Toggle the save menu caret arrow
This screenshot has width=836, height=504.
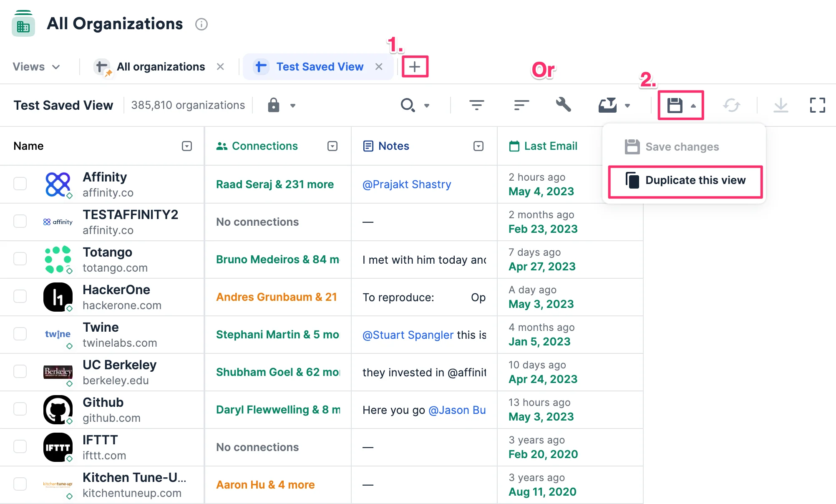tap(693, 106)
